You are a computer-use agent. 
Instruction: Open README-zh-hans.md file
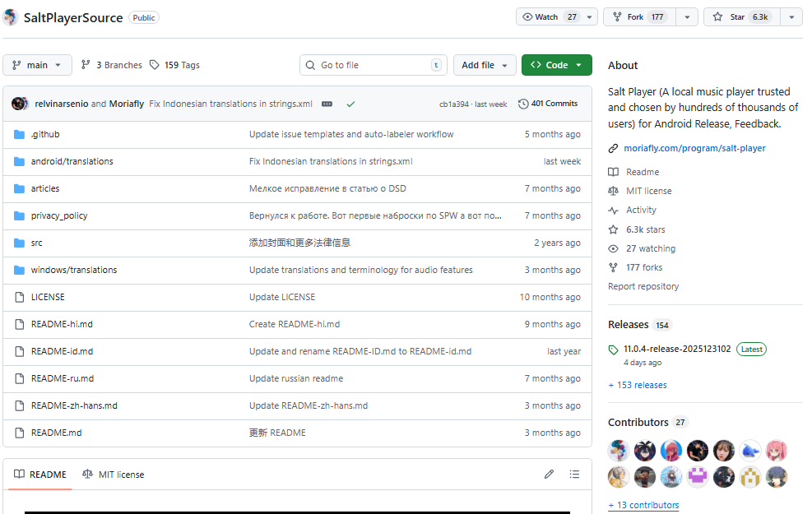(x=74, y=405)
